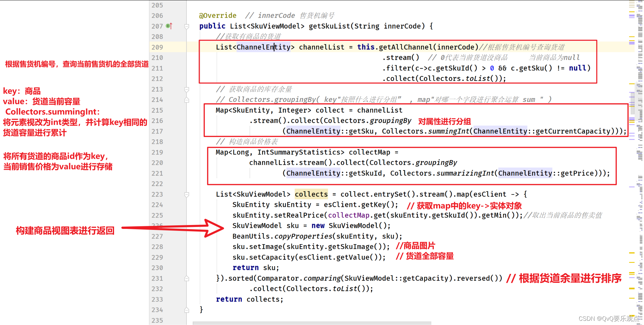644x325 pixels.
Task: Click the return collects statement on line 233
Action: 249,299
